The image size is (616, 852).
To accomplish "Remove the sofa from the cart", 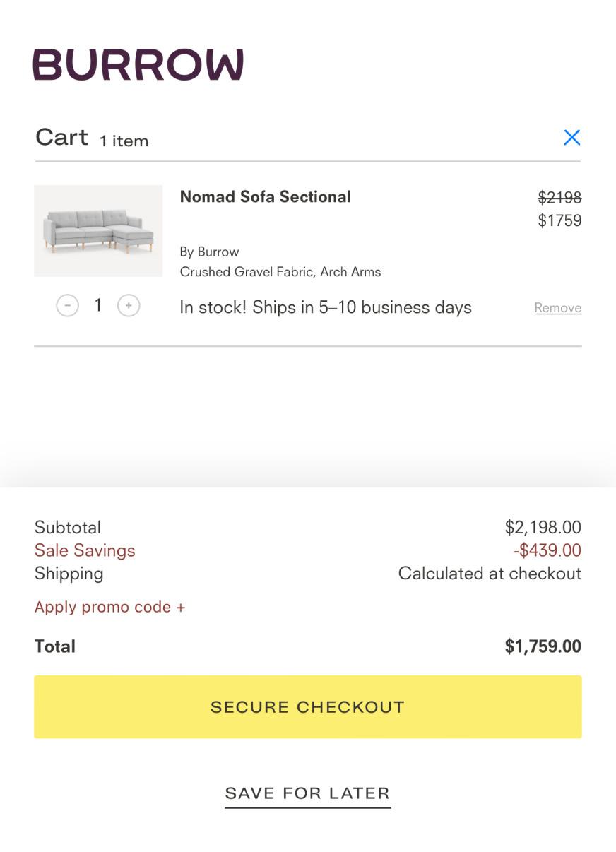I will click(557, 308).
